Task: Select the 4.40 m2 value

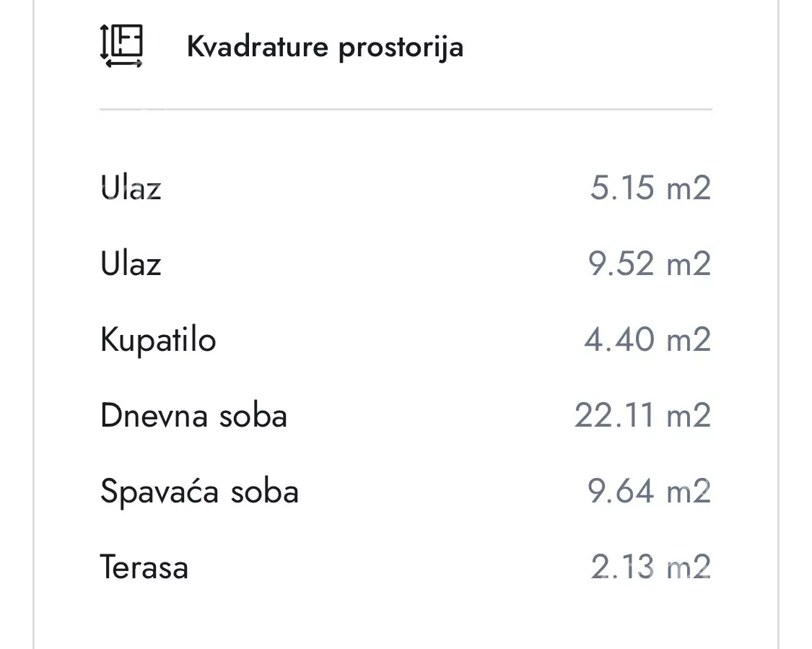Action: (x=647, y=339)
